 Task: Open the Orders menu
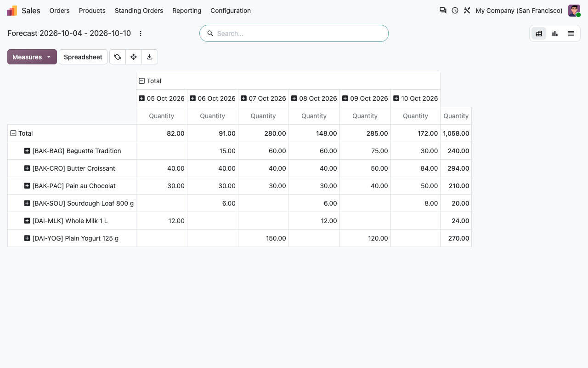click(60, 11)
